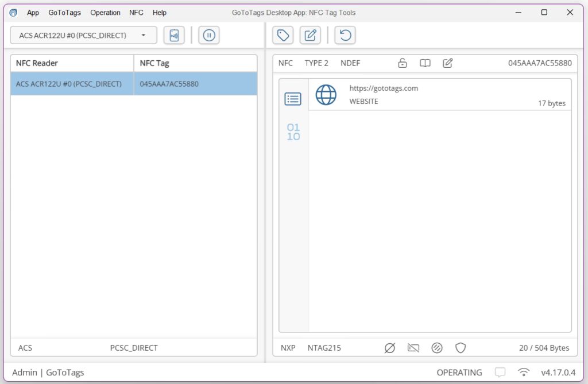
Task: Click the circular undo arrow button
Action: point(345,36)
